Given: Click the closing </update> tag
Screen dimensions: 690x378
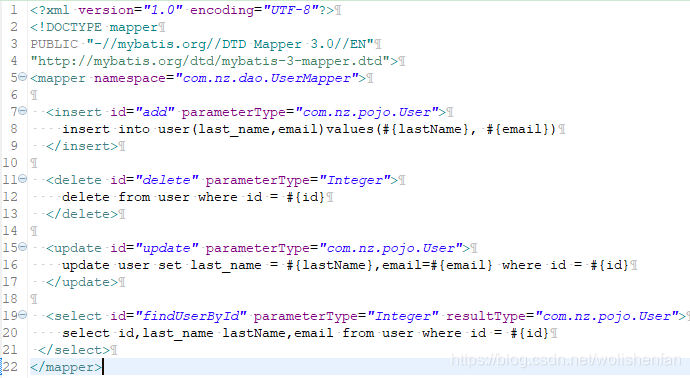Looking at the screenshot, I should (x=82, y=282).
